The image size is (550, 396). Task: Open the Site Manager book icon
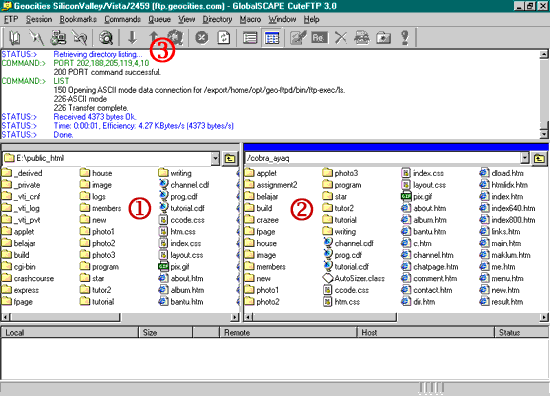click(14, 38)
